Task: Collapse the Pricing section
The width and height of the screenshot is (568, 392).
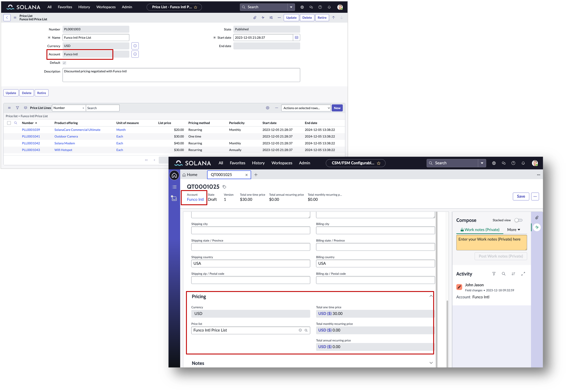Action: 431,296
